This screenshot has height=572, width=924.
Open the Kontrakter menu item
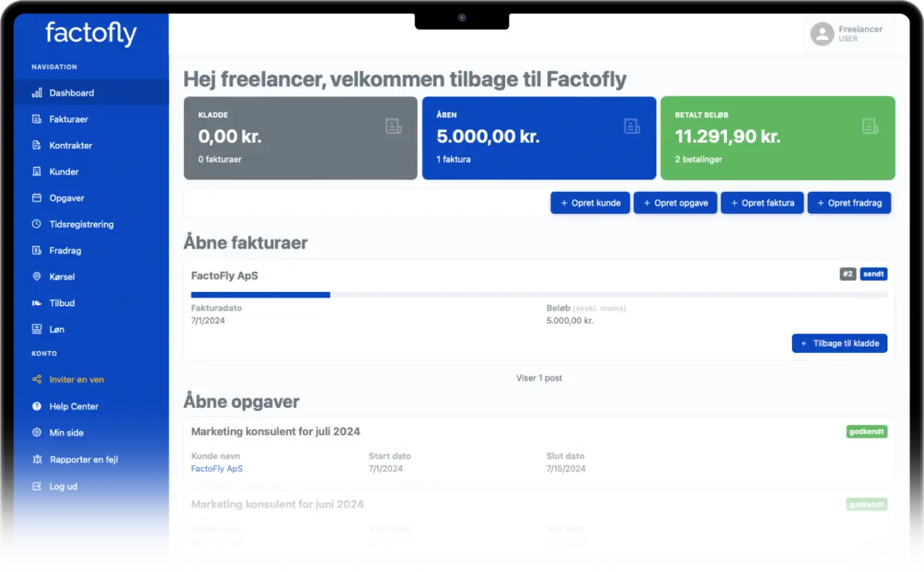tap(91, 145)
